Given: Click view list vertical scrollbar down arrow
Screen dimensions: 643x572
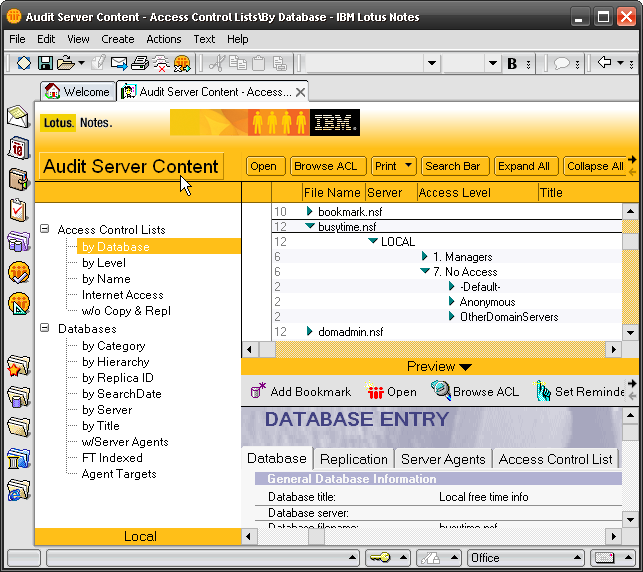Looking at the screenshot, I should 630,332.
